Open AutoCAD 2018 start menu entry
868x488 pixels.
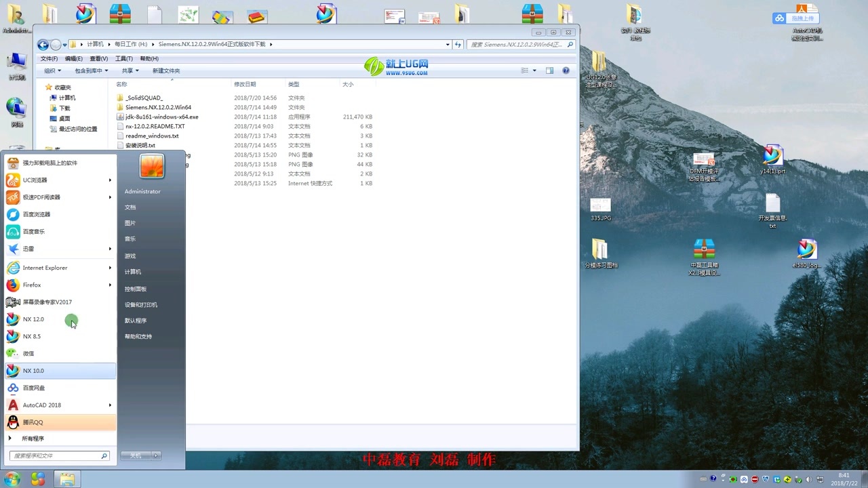coord(60,405)
